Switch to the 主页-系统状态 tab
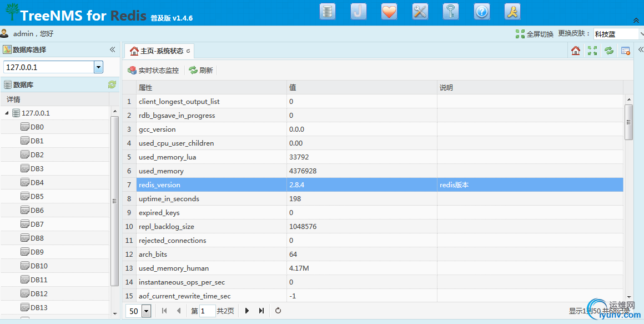Image resolution: width=644 pixels, height=324 pixels. 159,51
